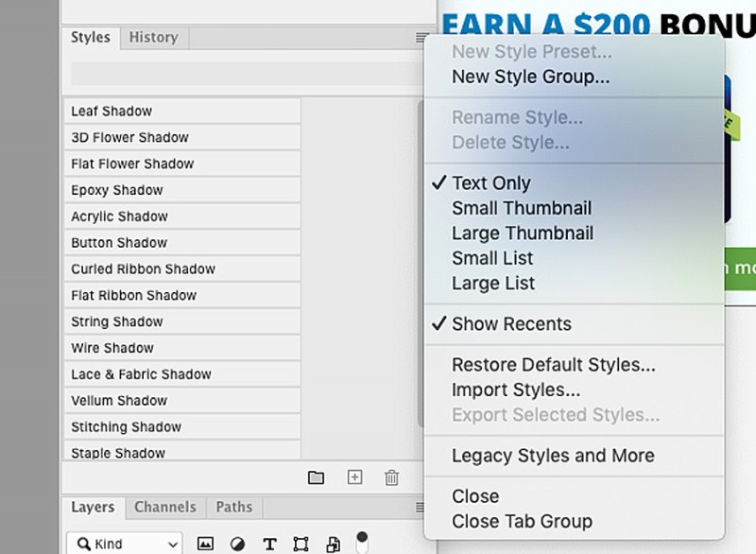Viewport: 756px width, 554px height.
Task: Select Small Thumbnail view option
Action: (575, 208)
